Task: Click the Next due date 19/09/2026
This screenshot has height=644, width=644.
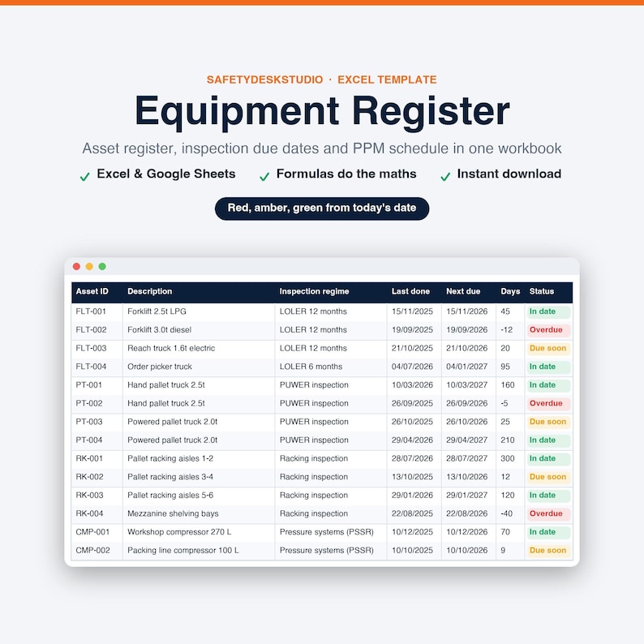Action: [x=467, y=330]
